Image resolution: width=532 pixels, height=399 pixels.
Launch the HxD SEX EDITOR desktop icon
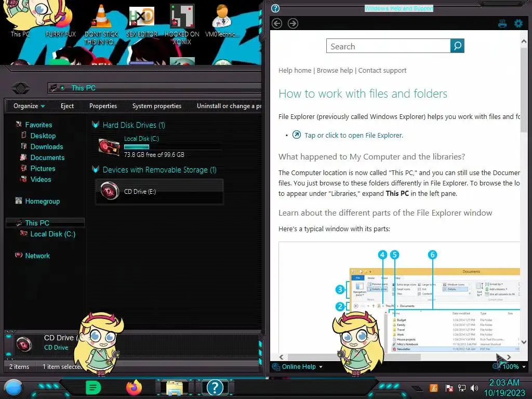(142, 21)
